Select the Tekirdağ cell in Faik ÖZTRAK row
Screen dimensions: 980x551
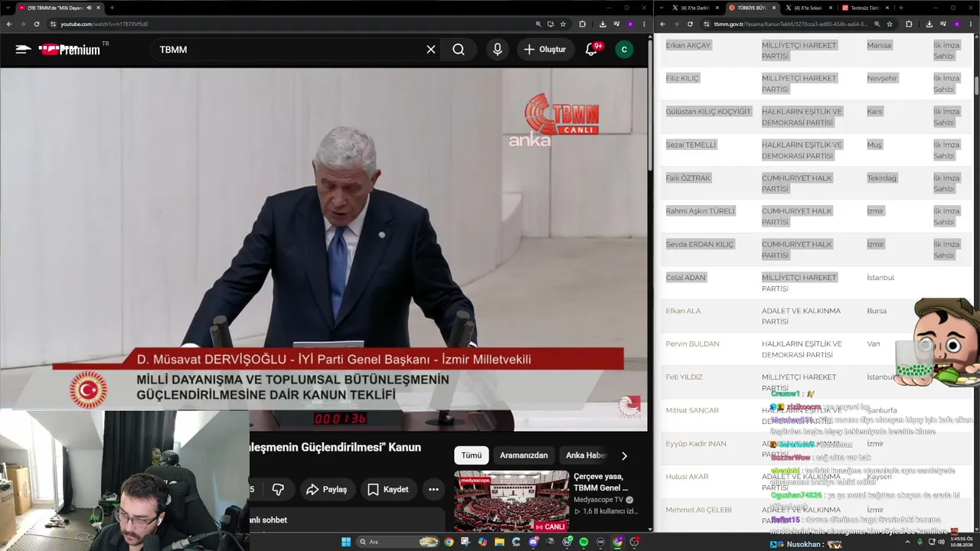coord(881,178)
